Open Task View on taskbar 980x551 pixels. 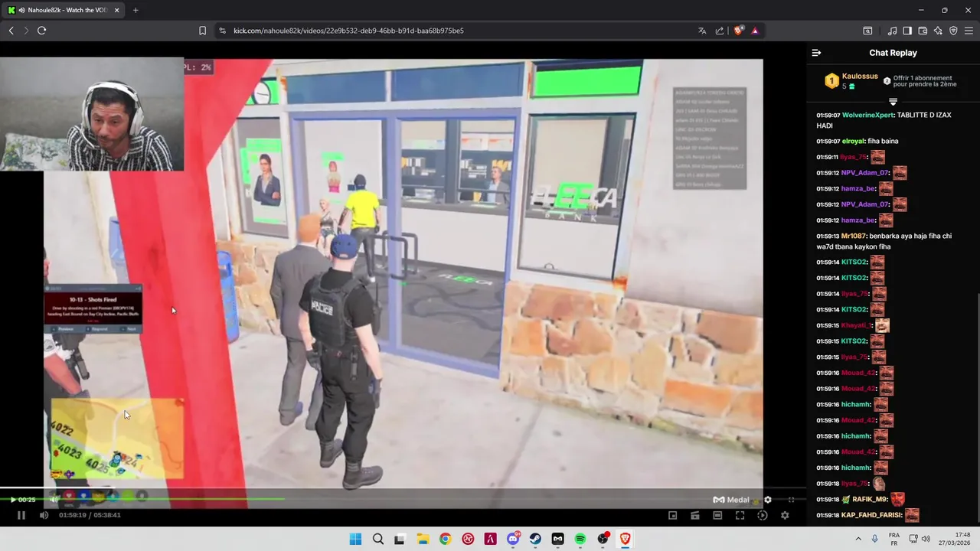(x=400, y=539)
